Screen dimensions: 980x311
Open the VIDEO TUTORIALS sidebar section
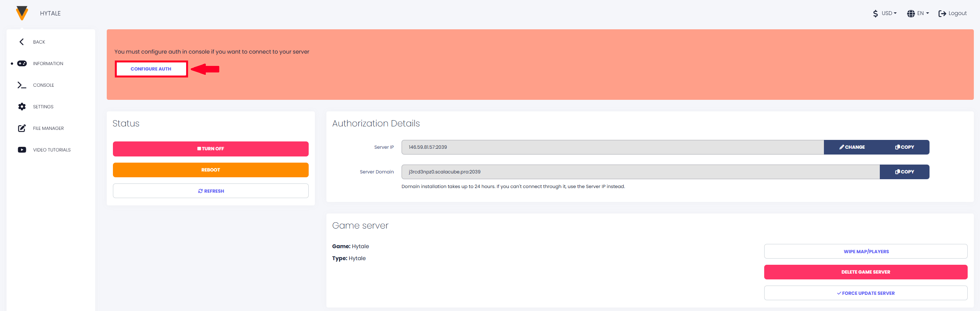(x=51, y=150)
